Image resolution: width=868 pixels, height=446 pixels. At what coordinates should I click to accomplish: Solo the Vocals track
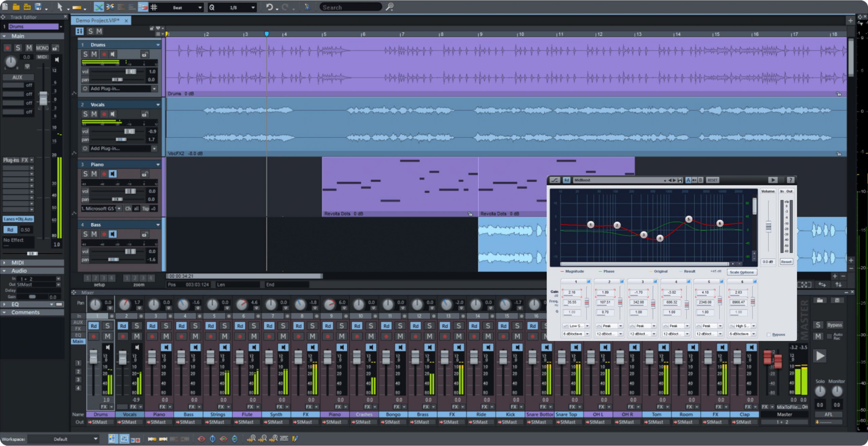pyautogui.click(x=86, y=114)
